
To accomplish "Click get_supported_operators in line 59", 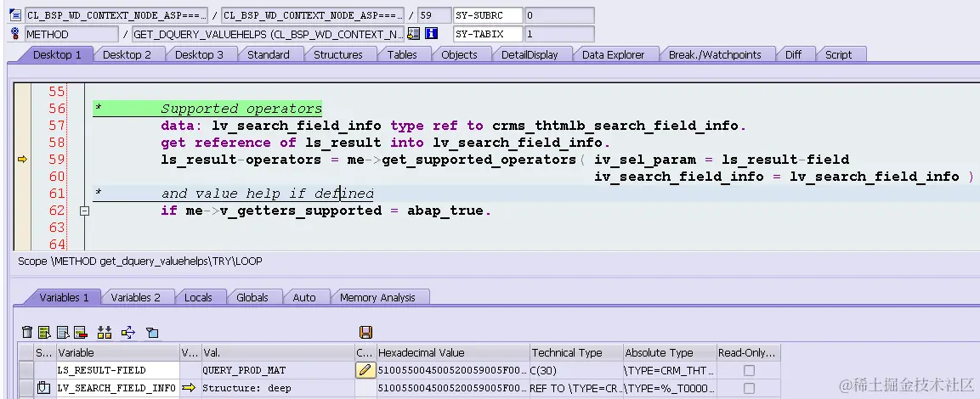I will click(x=479, y=160).
